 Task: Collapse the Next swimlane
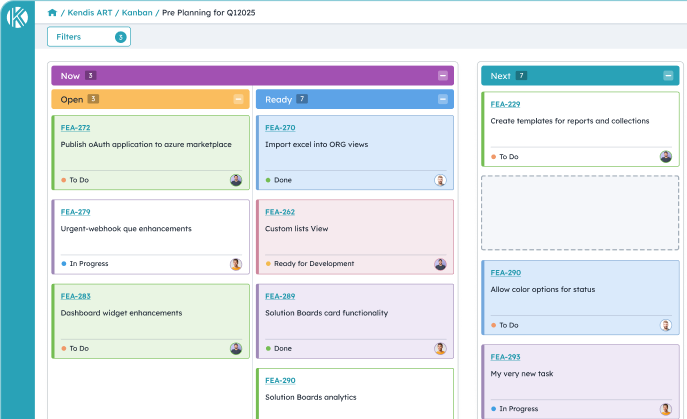[669, 76]
